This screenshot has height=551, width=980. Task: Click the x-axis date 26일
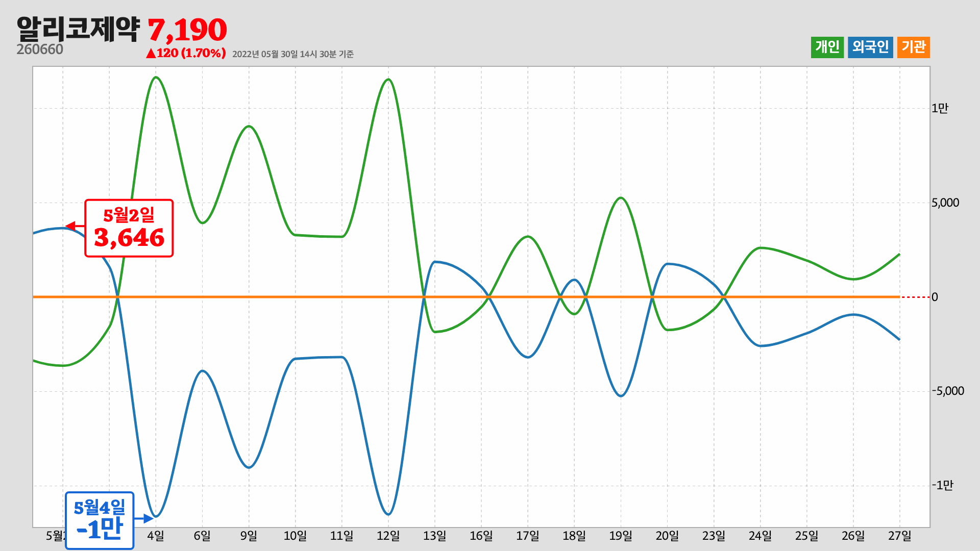pos(853,536)
